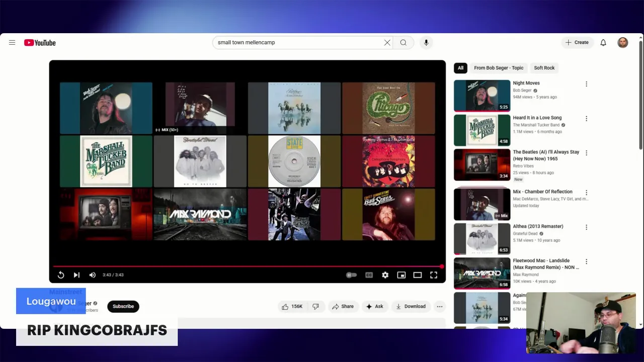Enable miniplayer mode

401,275
